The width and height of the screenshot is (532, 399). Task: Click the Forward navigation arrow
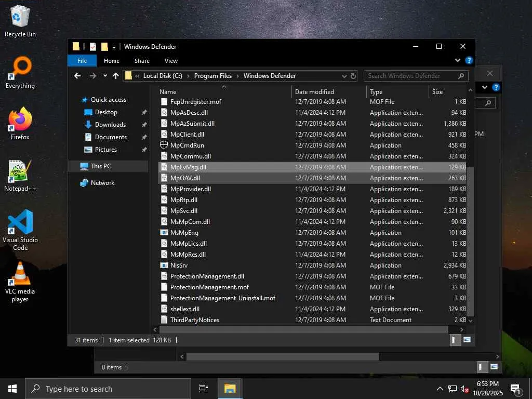click(x=92, y=76)
